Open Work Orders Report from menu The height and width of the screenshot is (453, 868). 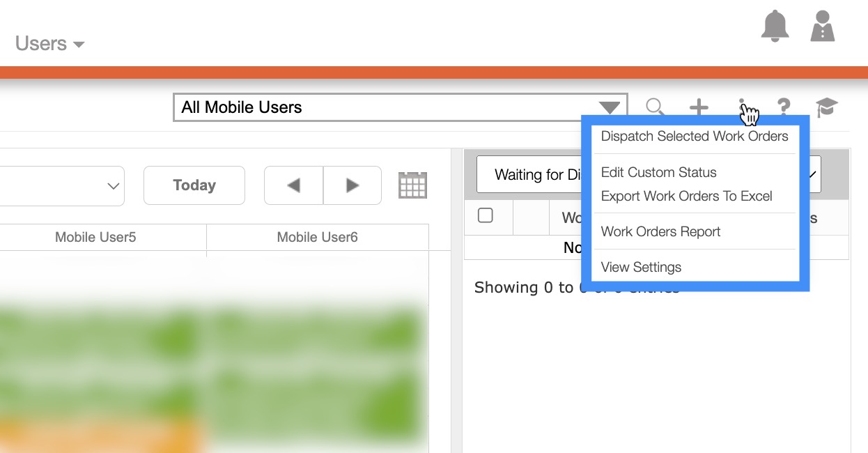click(660, 232)
